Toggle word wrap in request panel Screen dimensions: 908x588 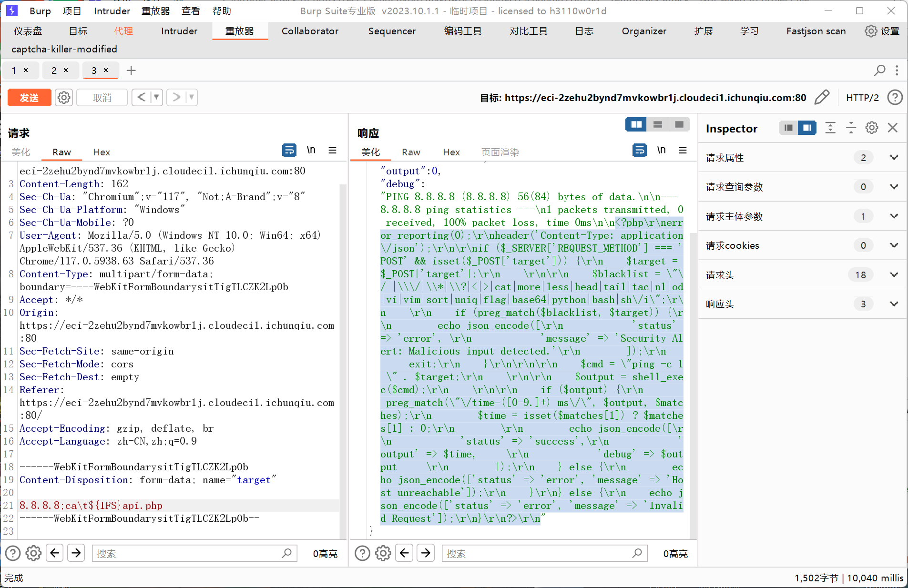pyautogui.click(x=289, y=151)
